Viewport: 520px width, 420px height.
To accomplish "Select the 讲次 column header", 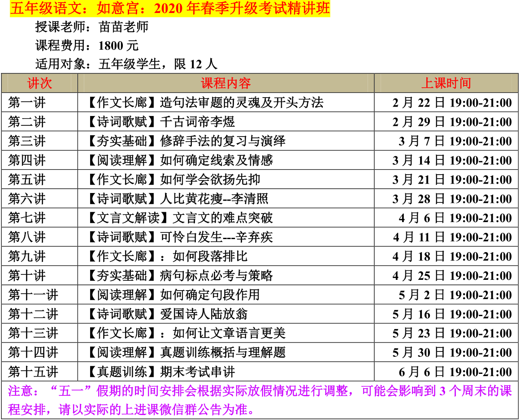I will (x=39, y=83).
